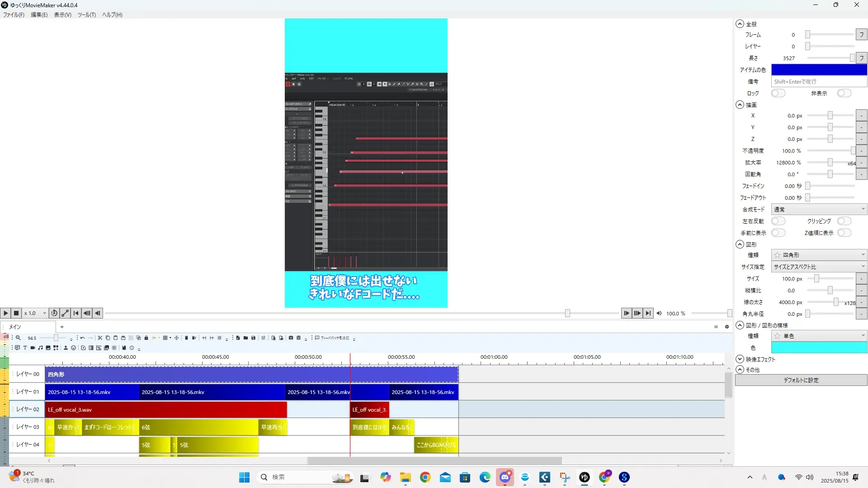This screenshot has width=868, height=488.
Task: Add an audio item with music note icon
Action: (40, 348)
